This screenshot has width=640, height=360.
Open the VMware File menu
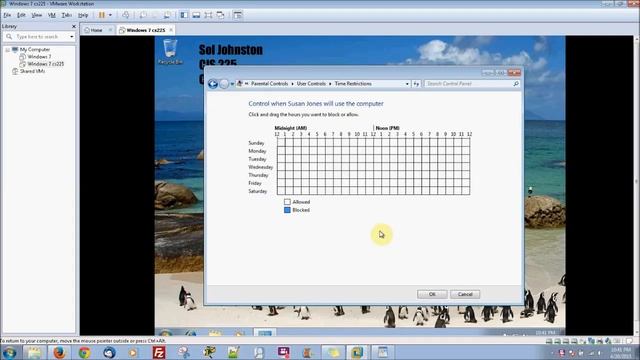[7, 15]
